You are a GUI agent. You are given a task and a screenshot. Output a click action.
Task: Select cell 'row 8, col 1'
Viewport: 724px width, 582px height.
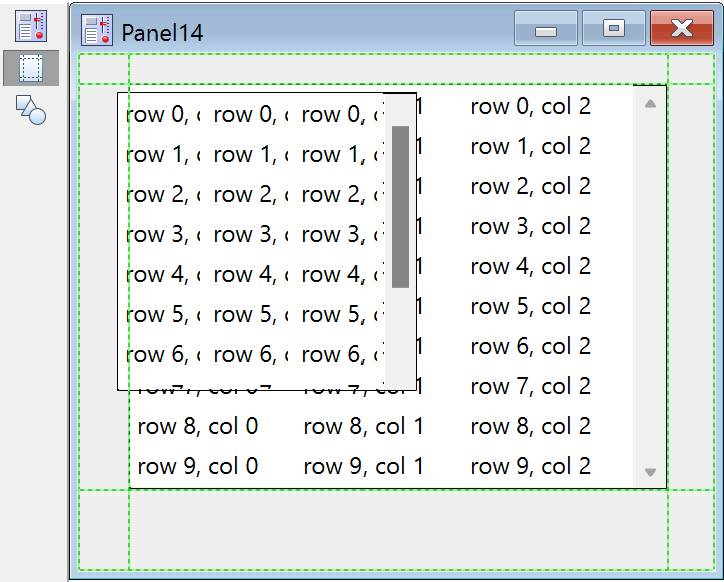[363, 426]
